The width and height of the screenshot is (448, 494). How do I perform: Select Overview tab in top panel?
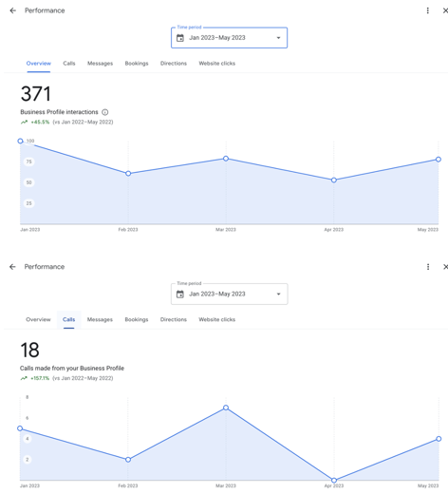(x=39, y=64)
